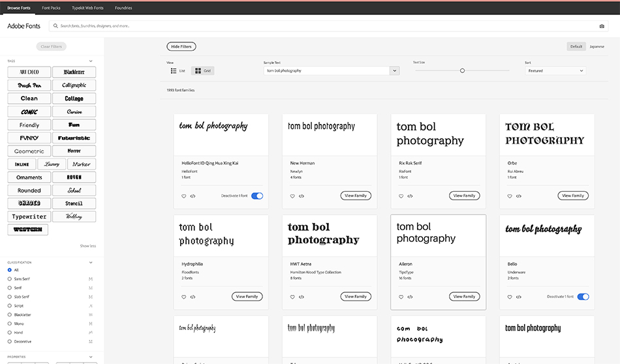Deactivate Bello font toggle
Image resolution: width=620 pixels, height=364 pixels.
pos(583,297)
